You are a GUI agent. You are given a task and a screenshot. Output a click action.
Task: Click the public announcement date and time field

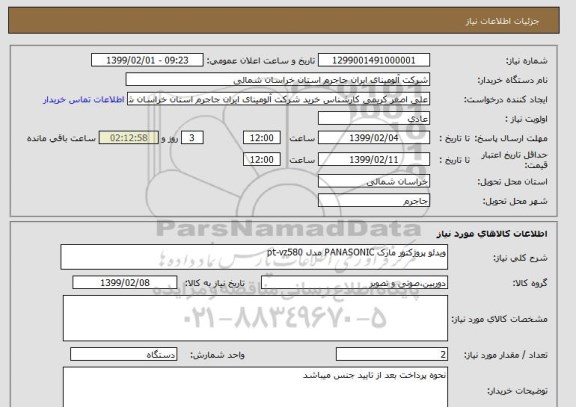[x=147, y=60]
